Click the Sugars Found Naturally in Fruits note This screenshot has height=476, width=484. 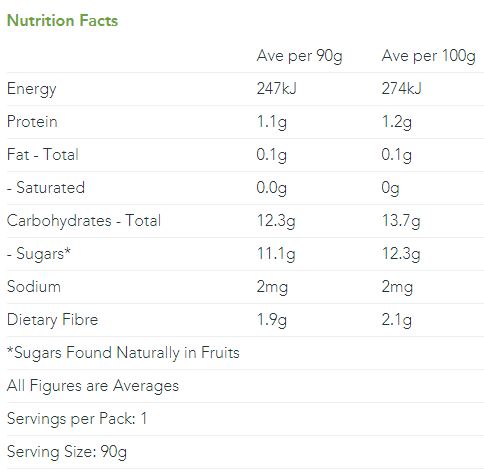click(x=123, y=353)
